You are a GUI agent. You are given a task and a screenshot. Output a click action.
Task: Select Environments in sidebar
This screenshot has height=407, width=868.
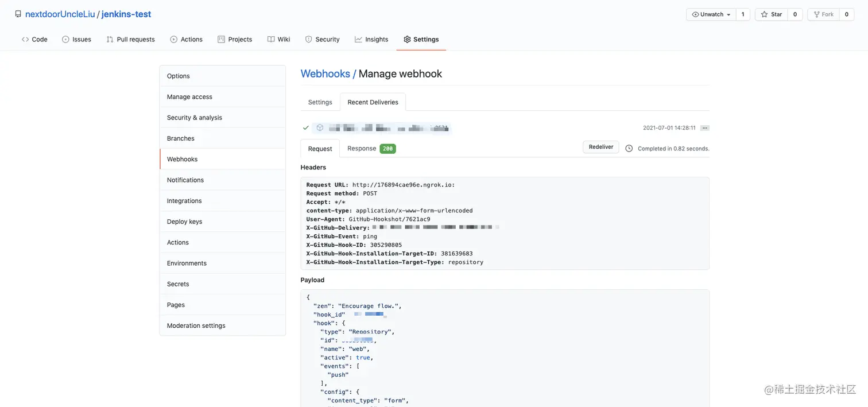tap(223, 263)
